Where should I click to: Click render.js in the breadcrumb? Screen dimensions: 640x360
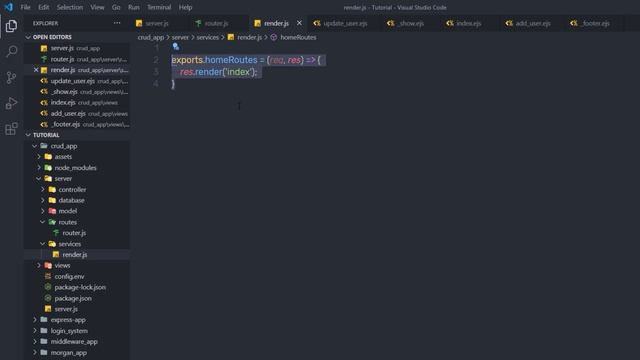pyautogui.click(x=249, y=37)
